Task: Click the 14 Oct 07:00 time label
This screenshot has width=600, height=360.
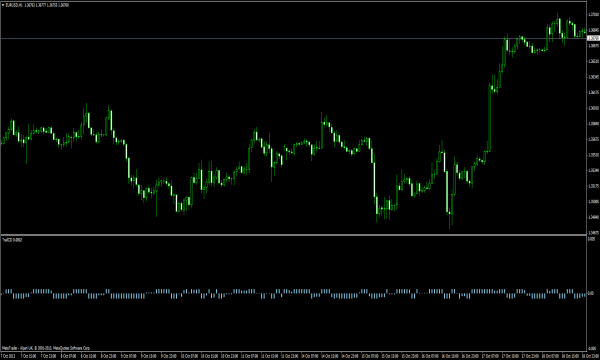Action: tap(310, 356)
